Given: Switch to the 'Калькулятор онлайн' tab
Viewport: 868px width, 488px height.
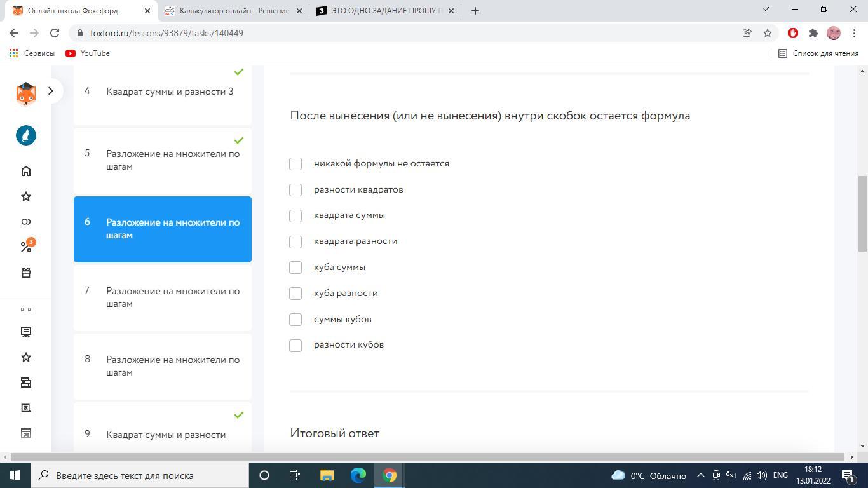Looking at the screenshot, I should point(233,11).
